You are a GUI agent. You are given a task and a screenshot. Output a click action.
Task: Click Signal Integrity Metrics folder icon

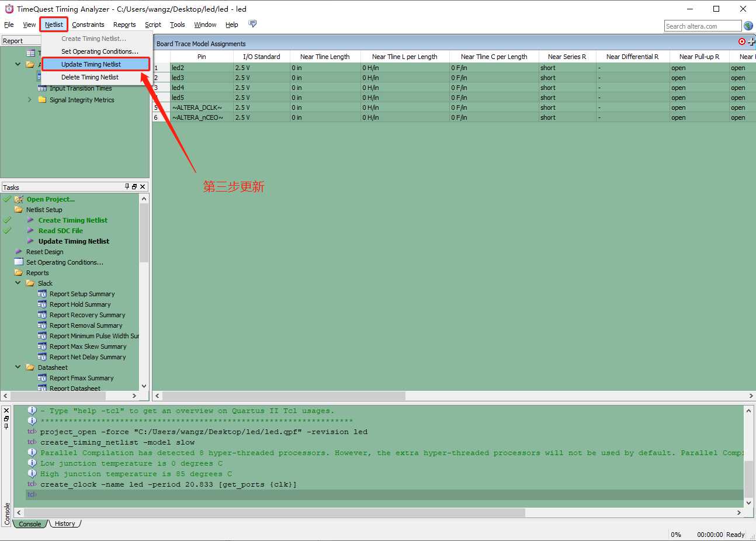coord(42,100)
